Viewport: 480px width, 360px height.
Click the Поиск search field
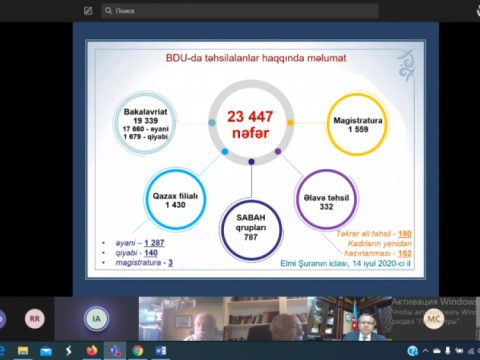(x=240, y=11)
